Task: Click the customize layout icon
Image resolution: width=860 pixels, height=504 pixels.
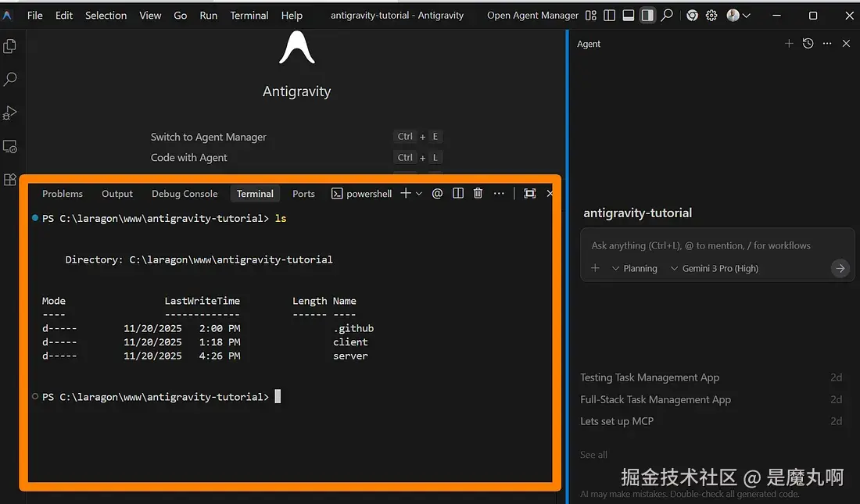Action: pyautogui.click(x=591, y=16)
